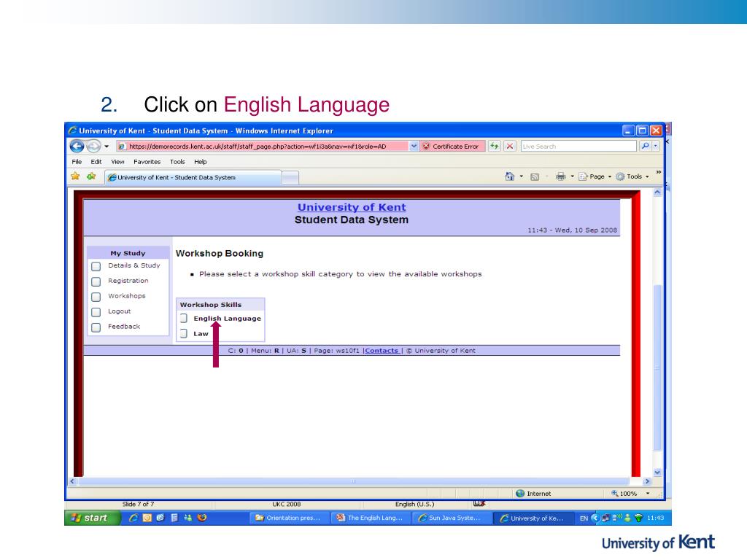The width and height of the screenshot is (747, 560).
Task: Open the View menu
Action: [117, 162]
